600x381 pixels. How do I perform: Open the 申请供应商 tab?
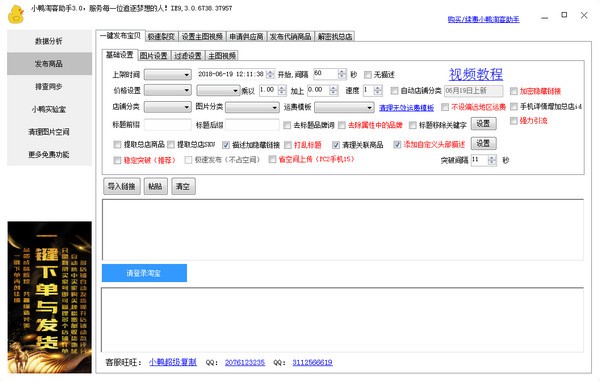pyautogui.click(x=246, y=36)
